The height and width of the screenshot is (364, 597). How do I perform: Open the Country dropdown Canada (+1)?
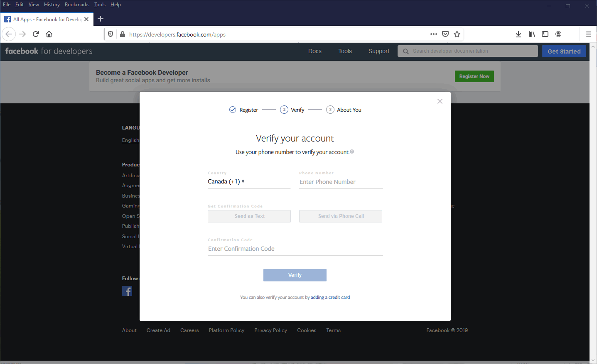coord(226,181)
